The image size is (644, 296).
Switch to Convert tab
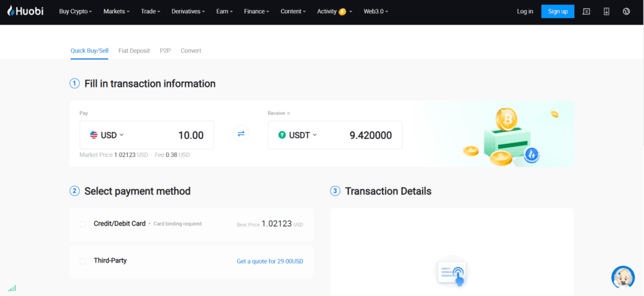[x=191, y=51]
